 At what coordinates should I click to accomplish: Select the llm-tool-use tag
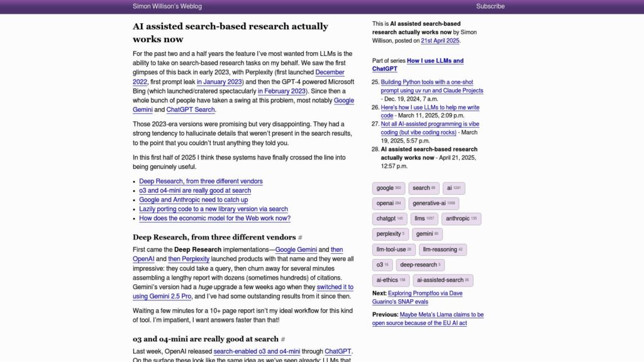click(394, 250)
